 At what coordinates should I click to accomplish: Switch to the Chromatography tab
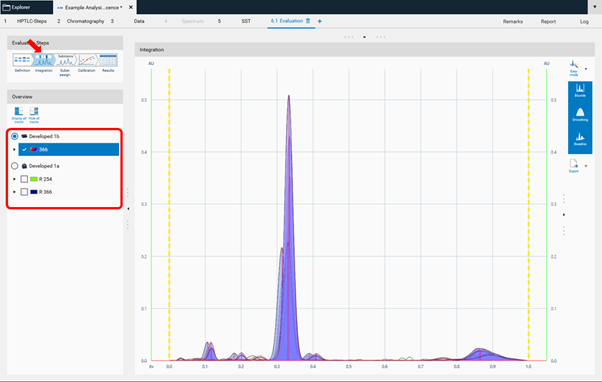(x=86, y=21)
